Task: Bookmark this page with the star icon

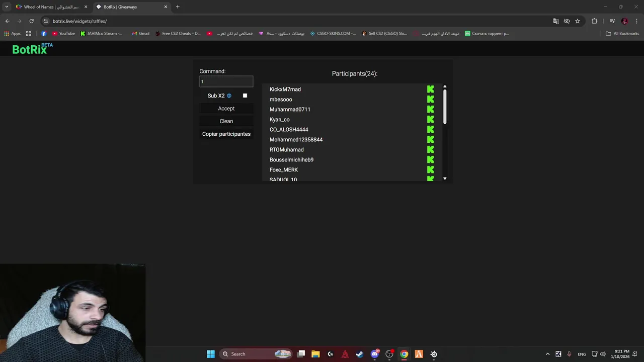Action: click(578, 21)
